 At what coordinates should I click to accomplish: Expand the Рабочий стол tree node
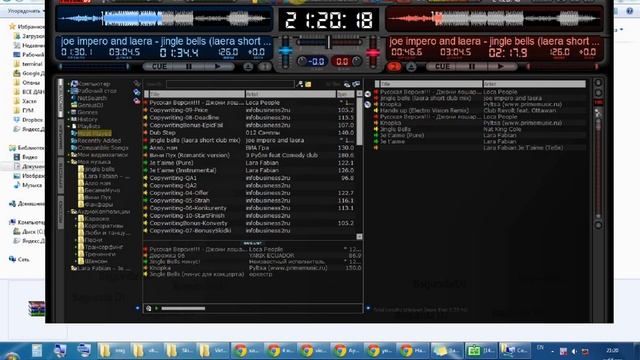69,91
